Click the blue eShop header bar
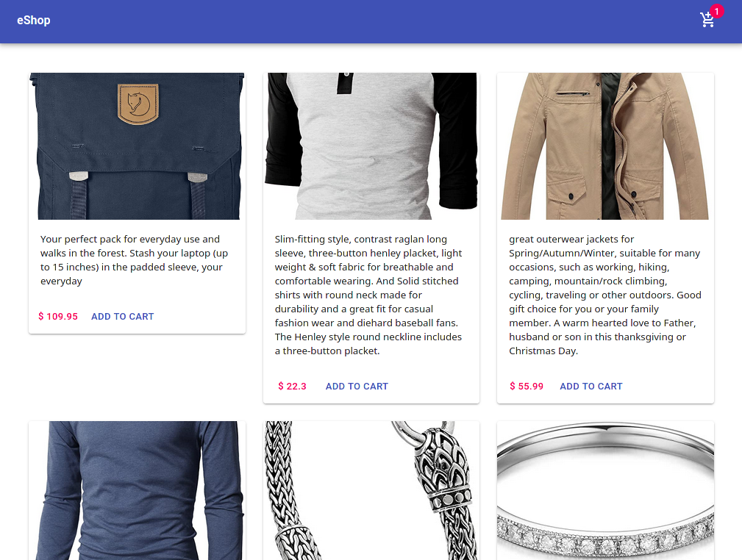 [x=371, y=22]
